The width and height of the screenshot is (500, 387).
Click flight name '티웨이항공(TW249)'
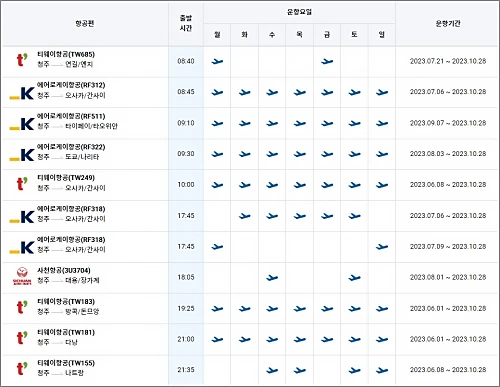[66, 178]
